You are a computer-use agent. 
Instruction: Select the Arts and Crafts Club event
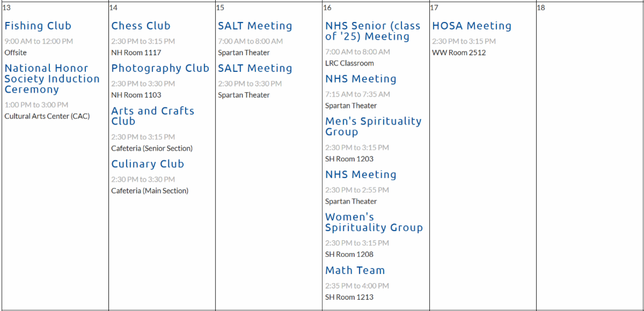pos(152,116)
